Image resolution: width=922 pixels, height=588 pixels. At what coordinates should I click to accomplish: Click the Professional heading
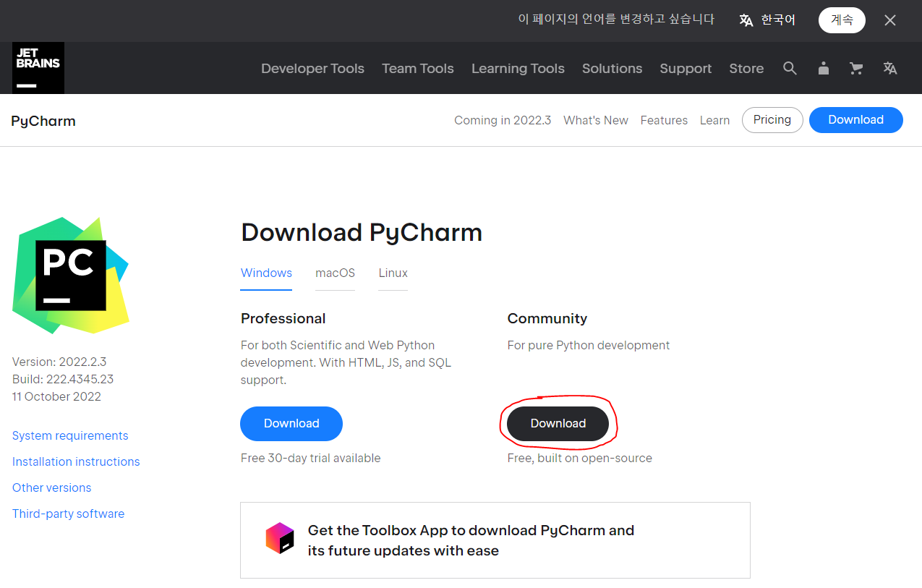(283, 318)
